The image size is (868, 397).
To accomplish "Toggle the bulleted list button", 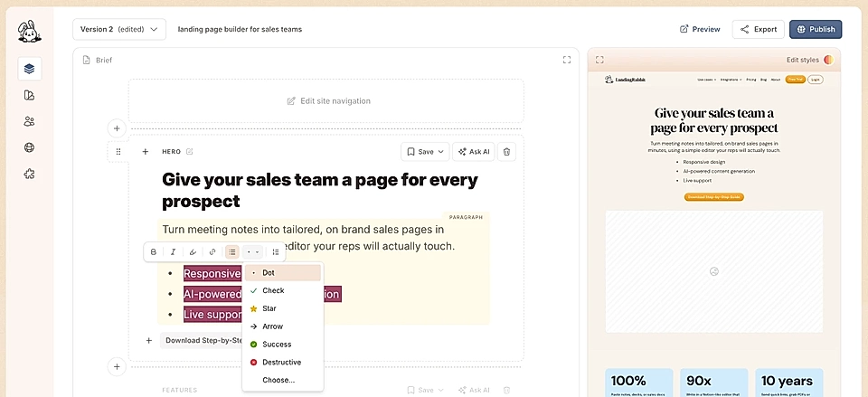I will point(232,252).
